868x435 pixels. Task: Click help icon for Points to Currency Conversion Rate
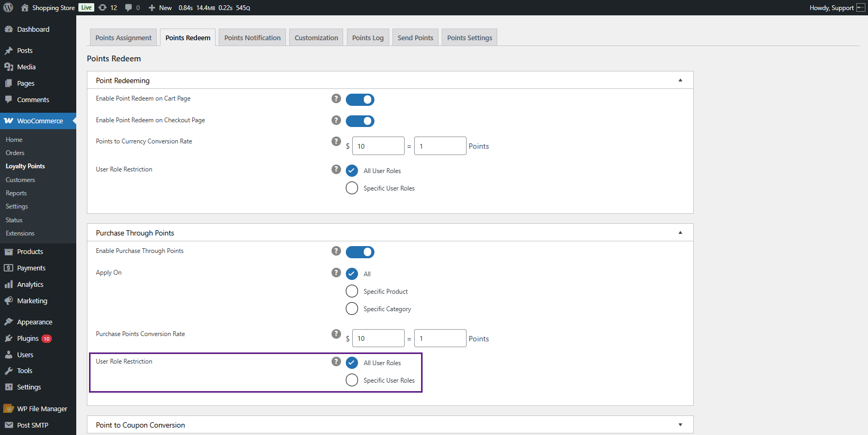tap(336, 141)
